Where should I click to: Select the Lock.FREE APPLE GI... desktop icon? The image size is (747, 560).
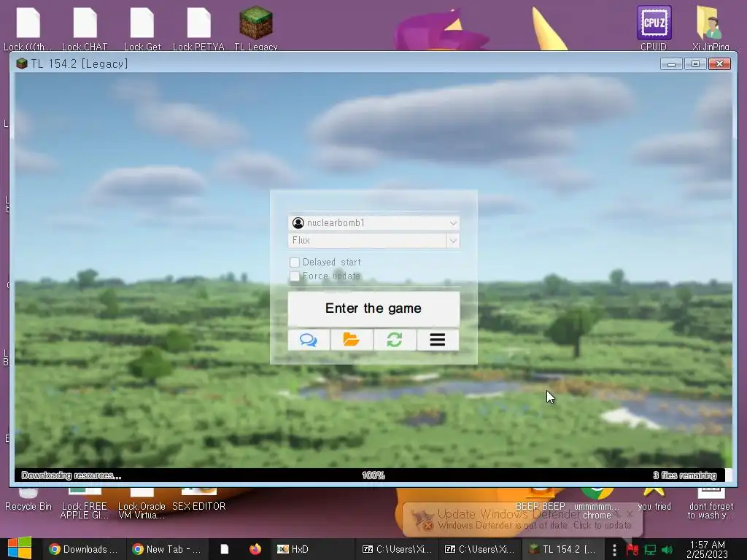click(x=85, y=504)
